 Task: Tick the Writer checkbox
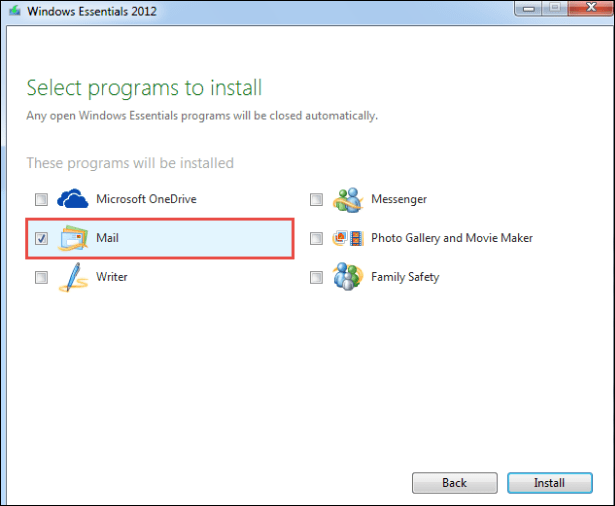pyautogui.click(x=41, y=277)
